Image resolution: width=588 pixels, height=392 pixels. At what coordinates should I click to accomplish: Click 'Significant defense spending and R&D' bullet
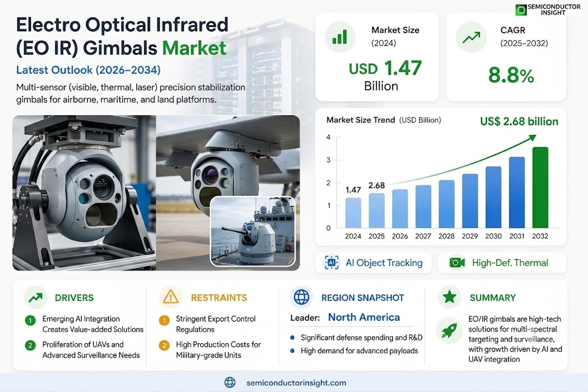(362, 337)
